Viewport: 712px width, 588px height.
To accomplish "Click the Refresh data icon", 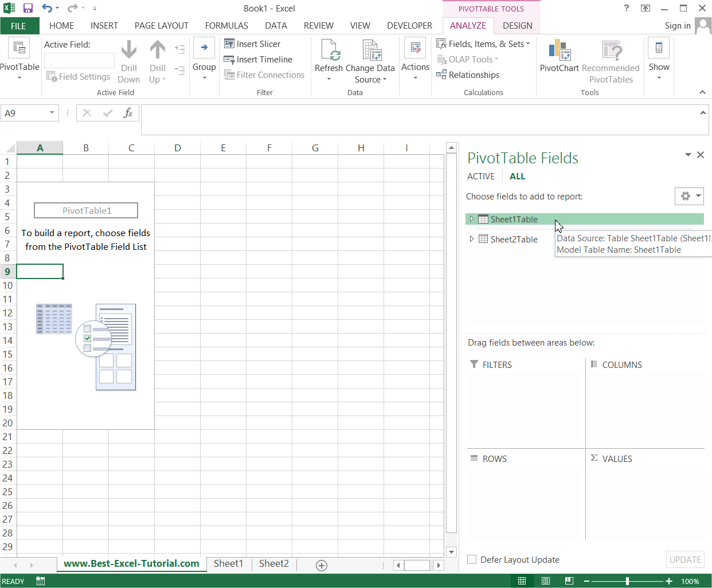I will tap(329, 50).
